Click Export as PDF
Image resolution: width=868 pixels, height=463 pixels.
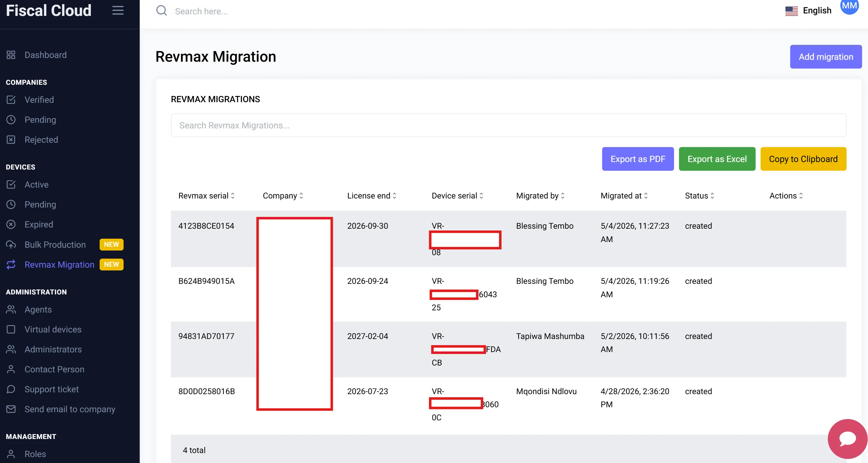click(638, 159)
